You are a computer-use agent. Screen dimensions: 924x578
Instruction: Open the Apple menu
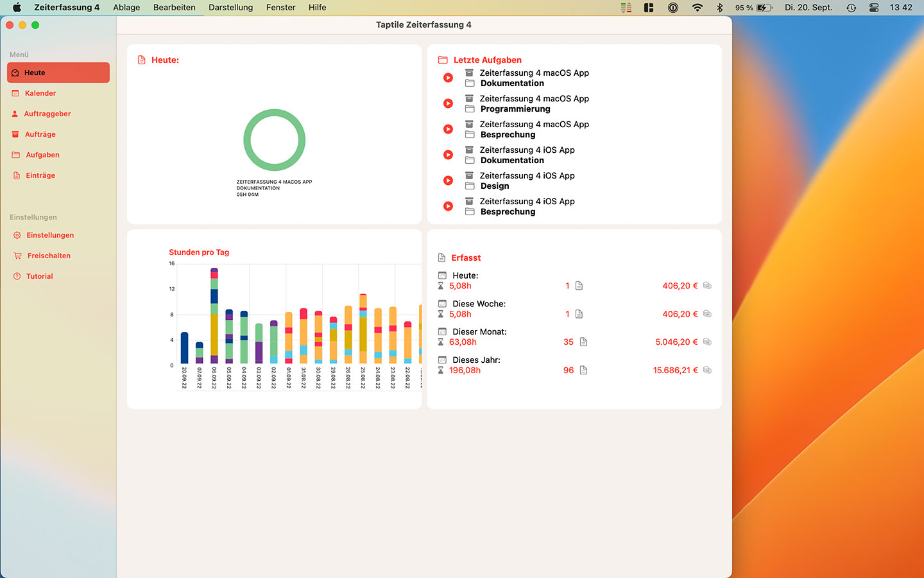pos(17,8)
